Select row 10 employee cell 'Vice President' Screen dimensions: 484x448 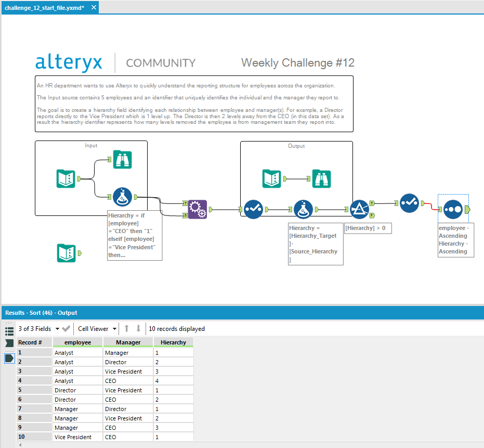[77, 437]
